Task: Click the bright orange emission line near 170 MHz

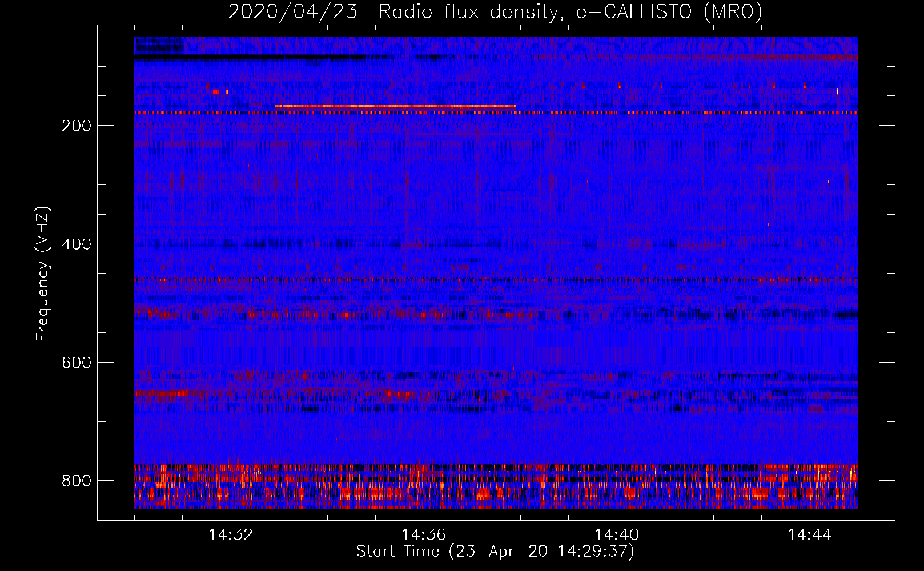Action: (395, 106)
